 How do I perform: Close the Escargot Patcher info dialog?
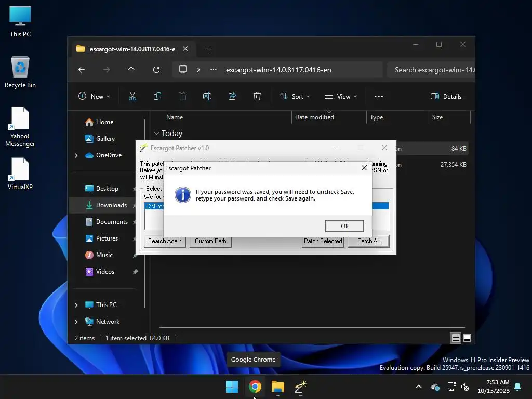(364, 168)
